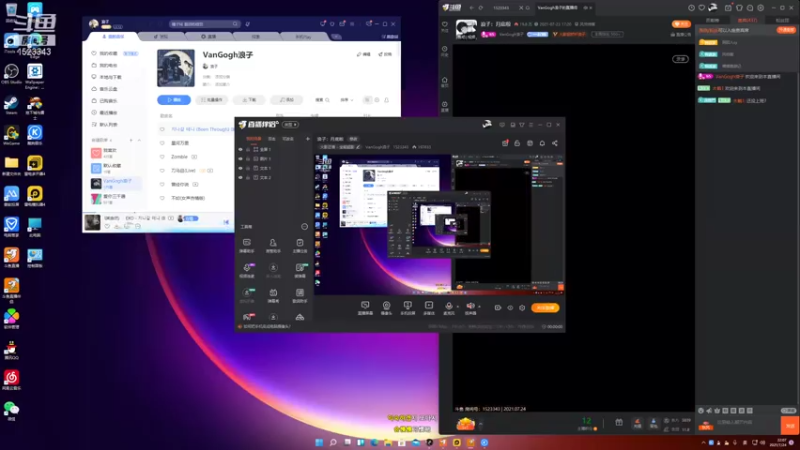Switch to the 1523343 tab in Huya

pyautogui.click(x=501, y=8)
